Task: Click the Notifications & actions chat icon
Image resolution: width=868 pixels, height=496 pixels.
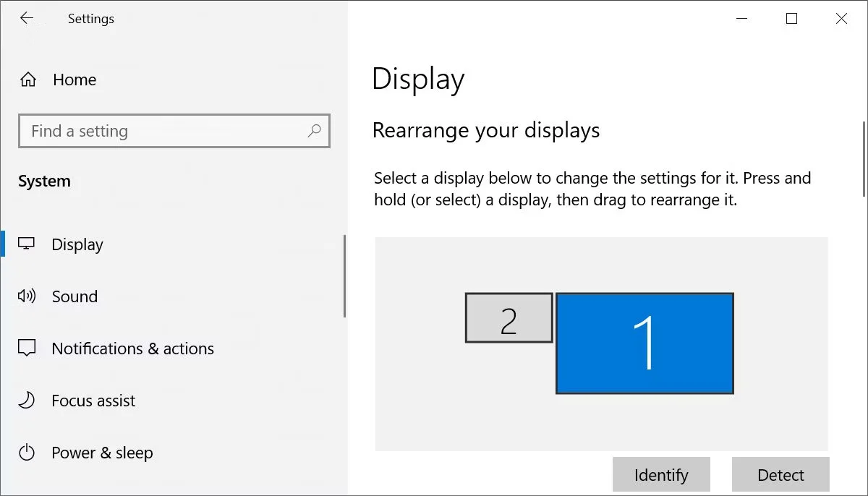Action: 27,349
